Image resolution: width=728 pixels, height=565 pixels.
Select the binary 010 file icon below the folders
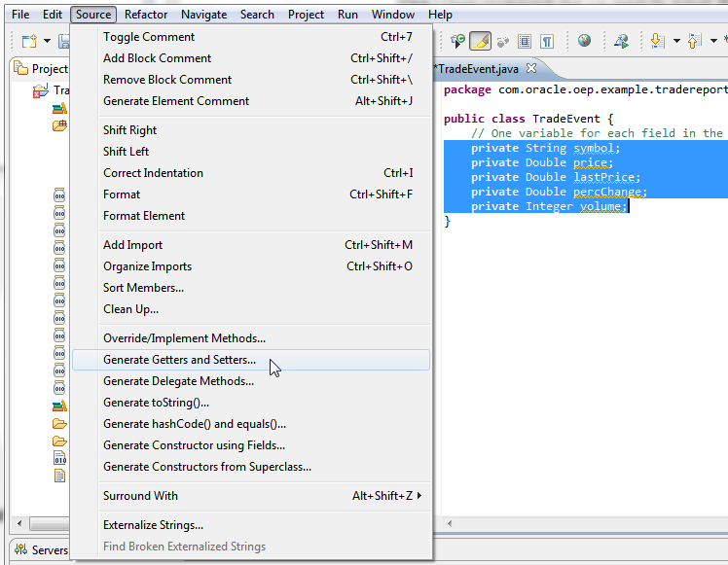(60, 458)
